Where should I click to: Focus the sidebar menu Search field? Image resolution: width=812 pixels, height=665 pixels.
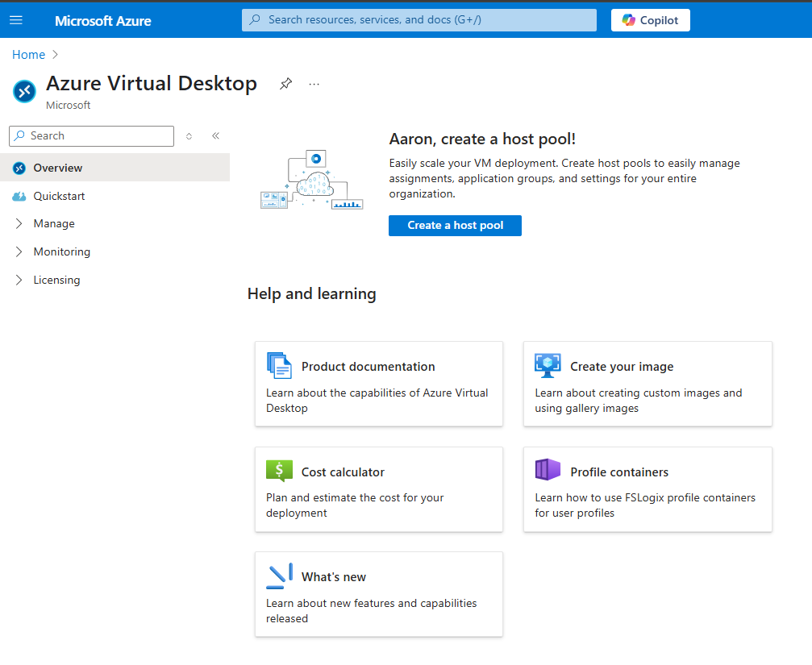pos(92,136)
